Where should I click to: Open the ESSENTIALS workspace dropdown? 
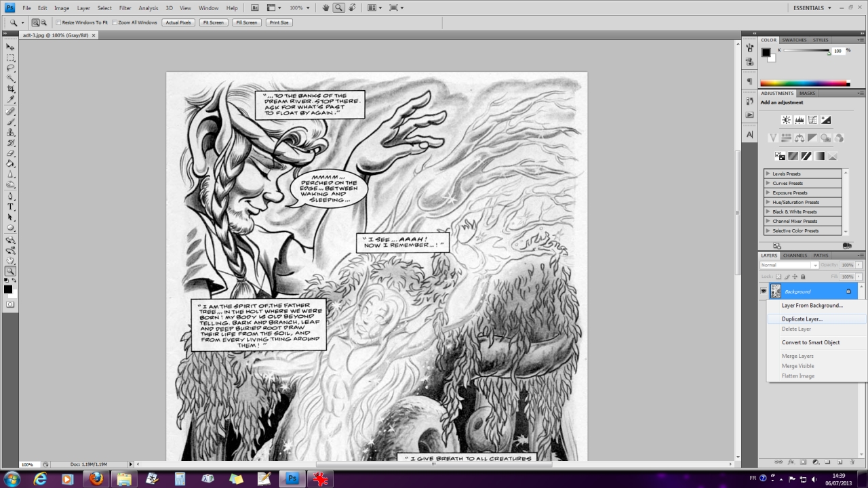pyautogui.click(x=812, y=7)
